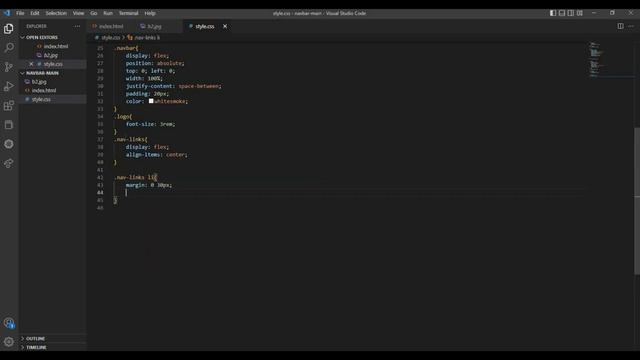
Task: Open the Search view in activity bar
Action: coord(9,48)
